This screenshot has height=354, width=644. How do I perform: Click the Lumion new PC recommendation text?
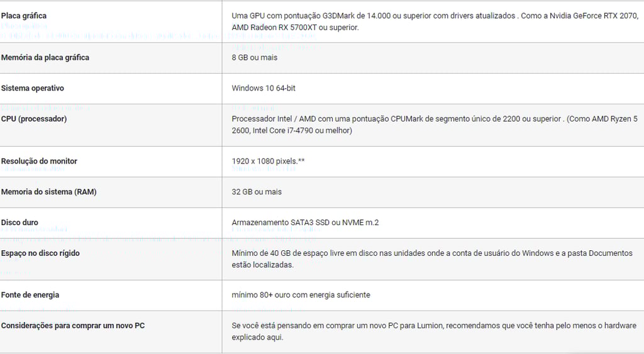click(434, 331)
